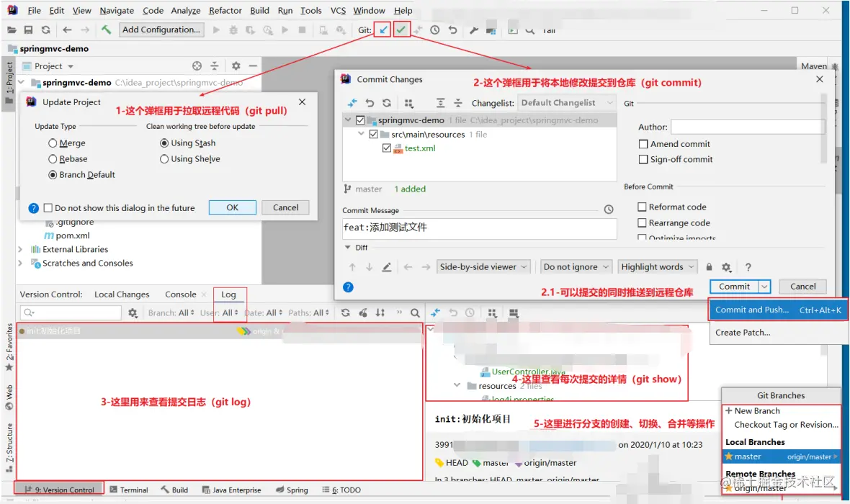Open the VCS menu
The image size is (850, 504).
338,10
